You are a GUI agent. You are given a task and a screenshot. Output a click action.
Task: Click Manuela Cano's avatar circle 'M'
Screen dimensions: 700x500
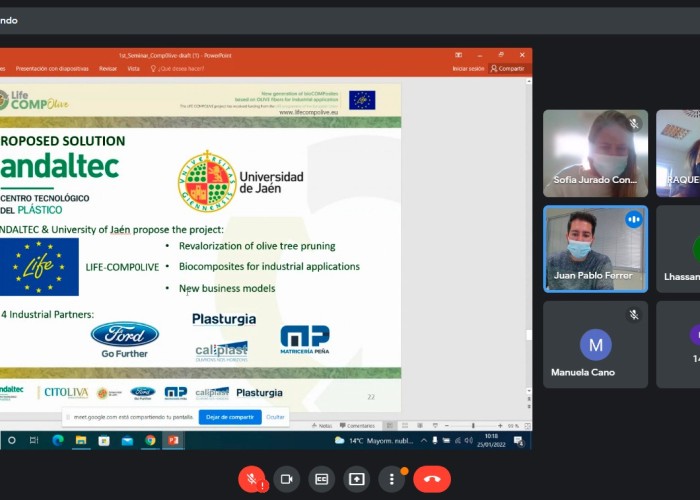pos(596,345)
